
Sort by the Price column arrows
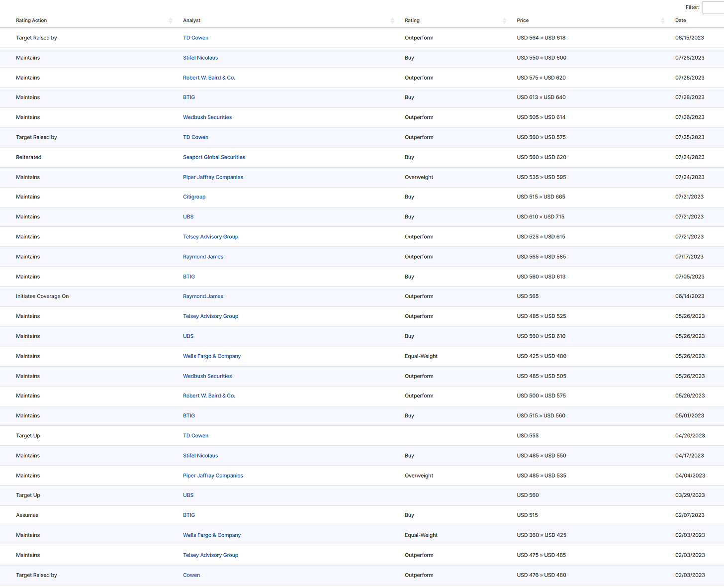(x=663, y=20)
